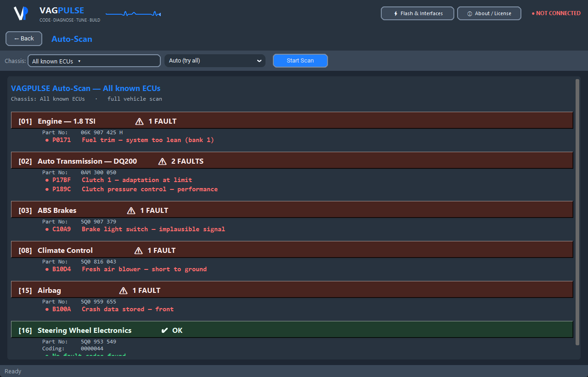Open Flash & Interfaces

(418, 13)
